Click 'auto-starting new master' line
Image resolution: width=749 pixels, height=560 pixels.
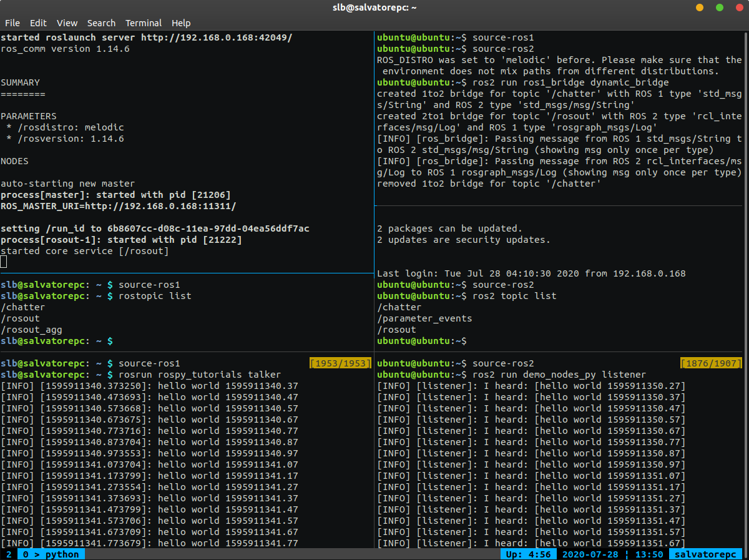point(67,184)
